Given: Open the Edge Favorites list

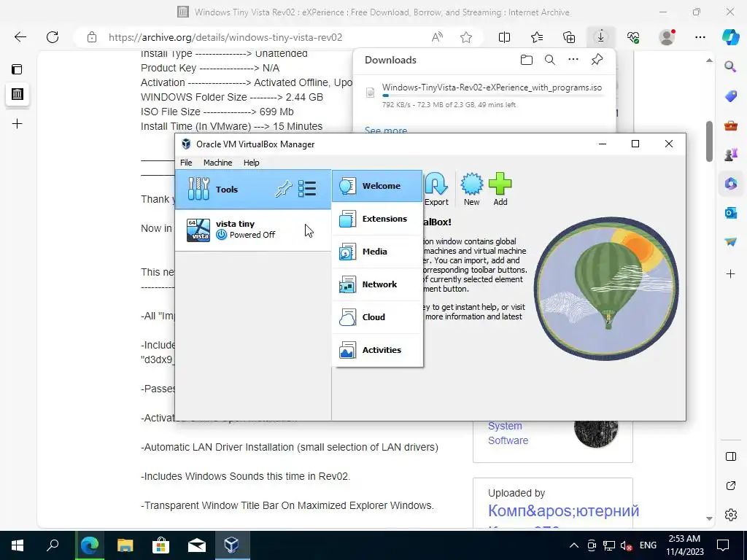Looking at the screenshot, I should 537,37.
